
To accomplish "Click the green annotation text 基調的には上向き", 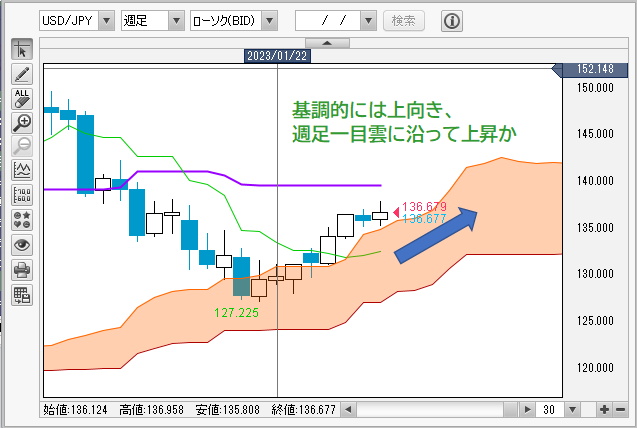I will coord(368,110).
